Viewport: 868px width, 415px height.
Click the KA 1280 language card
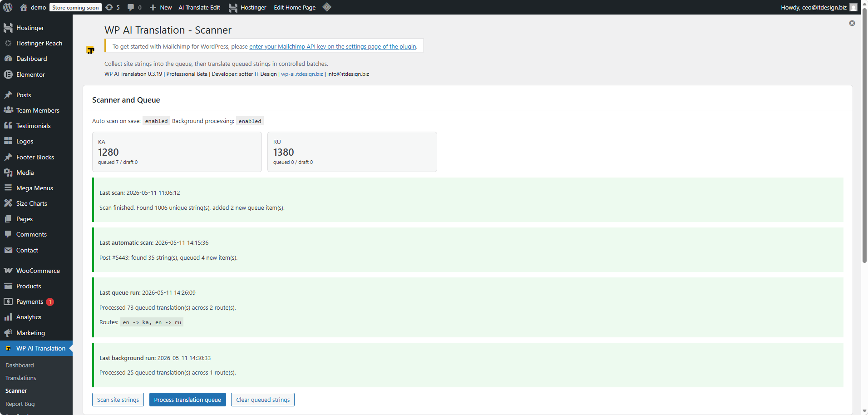point(177,152)
